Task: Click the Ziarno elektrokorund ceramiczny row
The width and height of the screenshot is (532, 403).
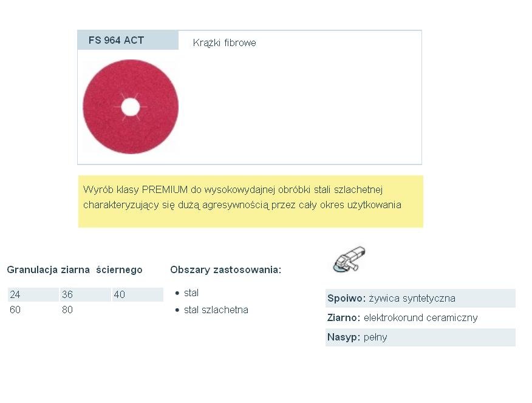Action: [420, 317]
